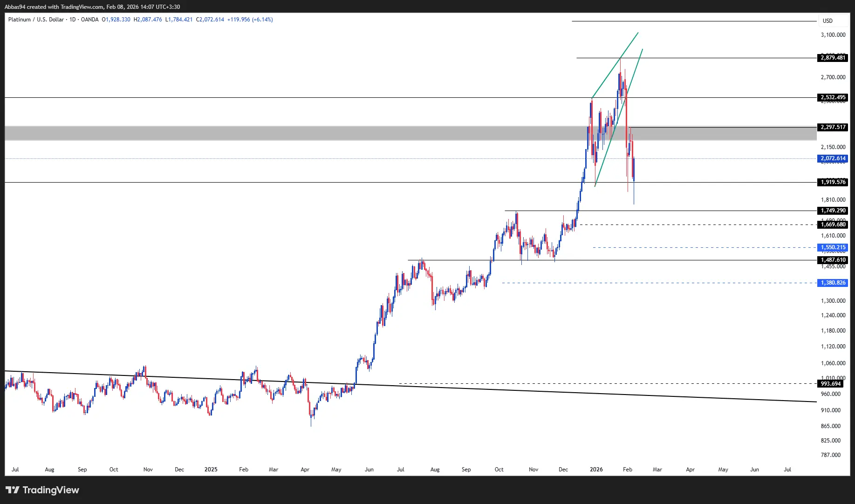
Task: Click the 1D timeframe indicator
Action: (73, 20)
